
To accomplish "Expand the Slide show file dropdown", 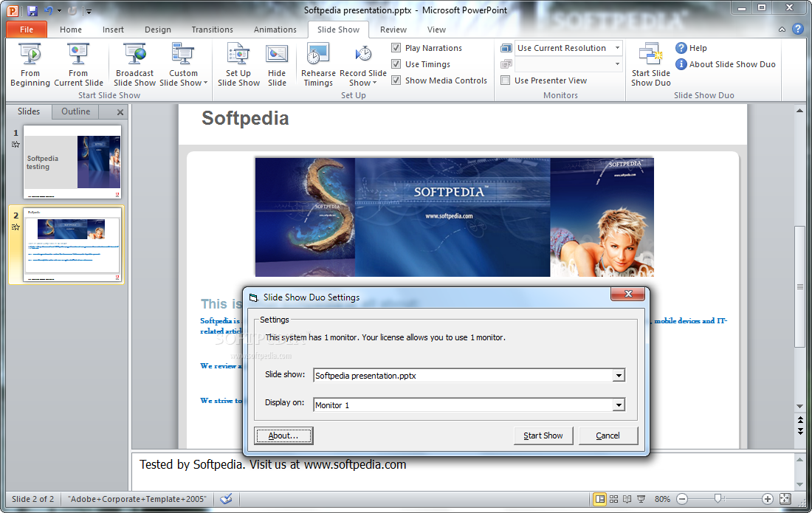I will tap(619, 376).
